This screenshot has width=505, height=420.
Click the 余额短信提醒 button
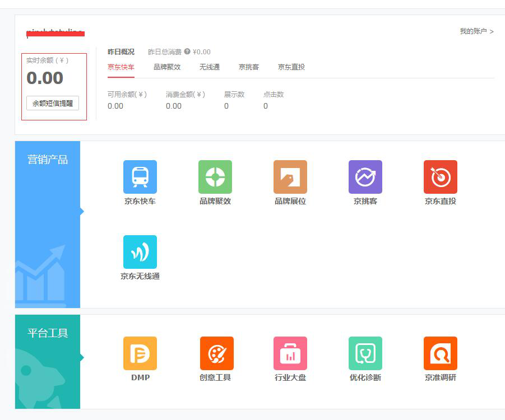53,103
